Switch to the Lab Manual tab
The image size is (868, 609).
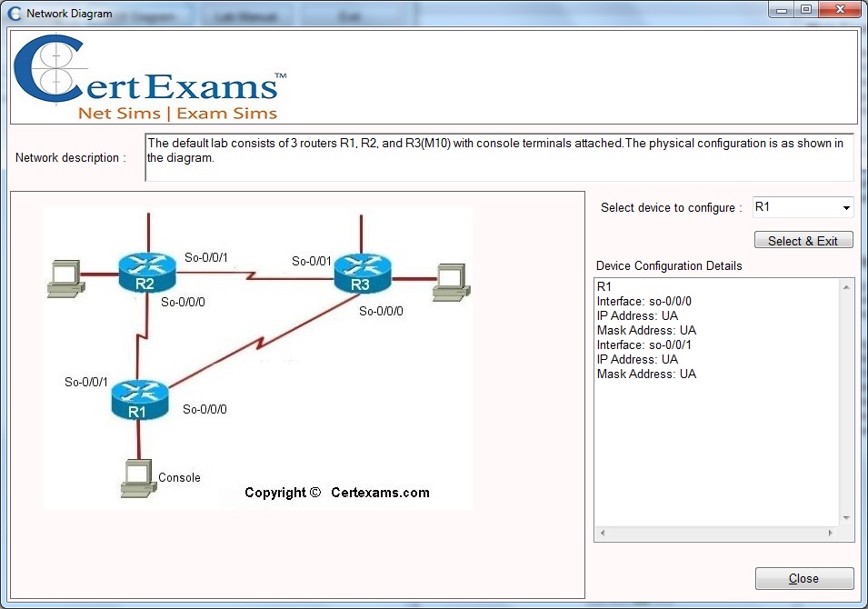246,15
